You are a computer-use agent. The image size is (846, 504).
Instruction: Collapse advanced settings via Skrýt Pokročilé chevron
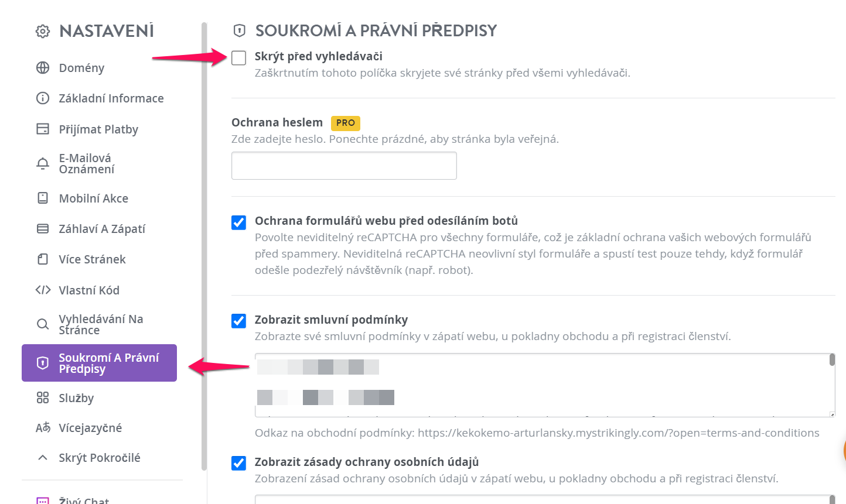point(43,458)
